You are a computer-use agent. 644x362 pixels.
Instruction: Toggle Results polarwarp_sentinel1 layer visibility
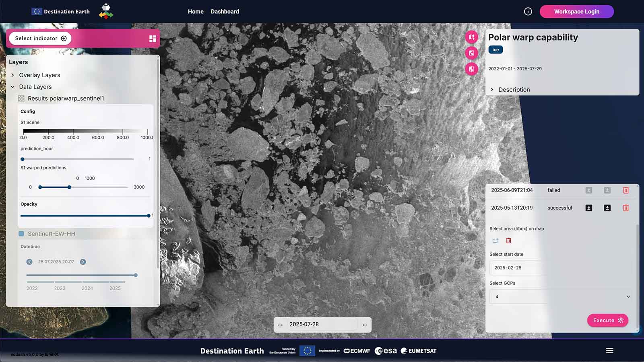pyautogui.click(x=21, y=99)
